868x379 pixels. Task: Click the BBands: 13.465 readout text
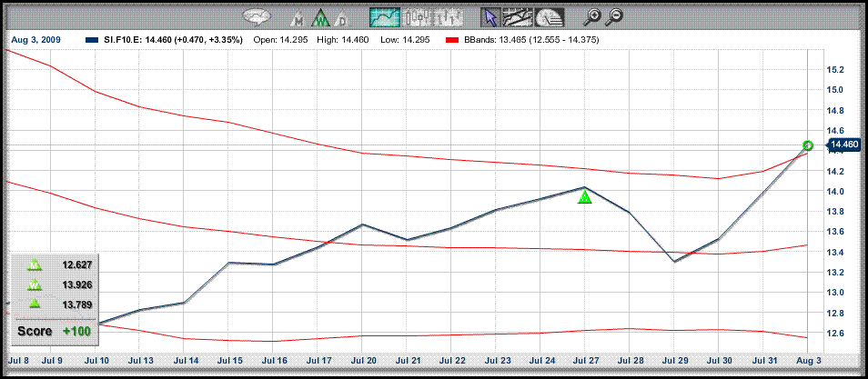532,40
